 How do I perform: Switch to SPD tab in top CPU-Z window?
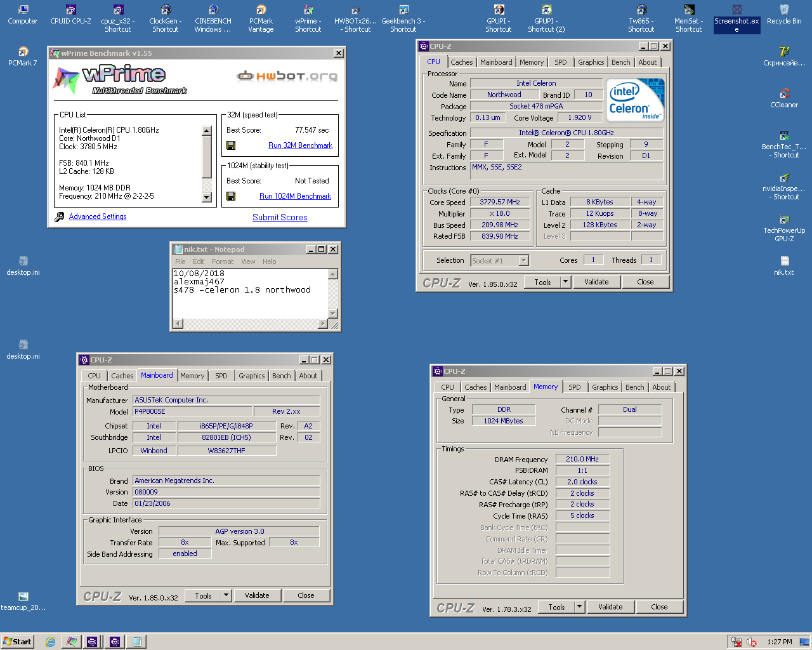tap(561, 62)
